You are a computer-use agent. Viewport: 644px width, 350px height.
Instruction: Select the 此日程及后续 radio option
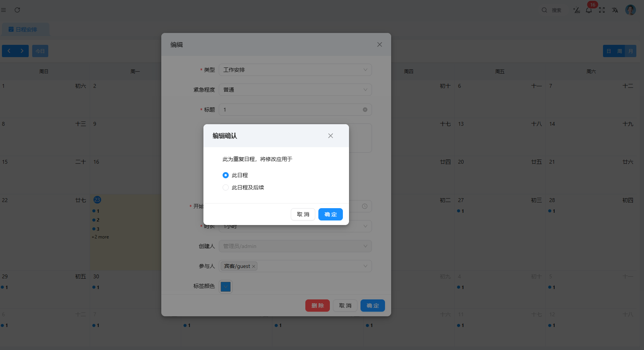226,187
